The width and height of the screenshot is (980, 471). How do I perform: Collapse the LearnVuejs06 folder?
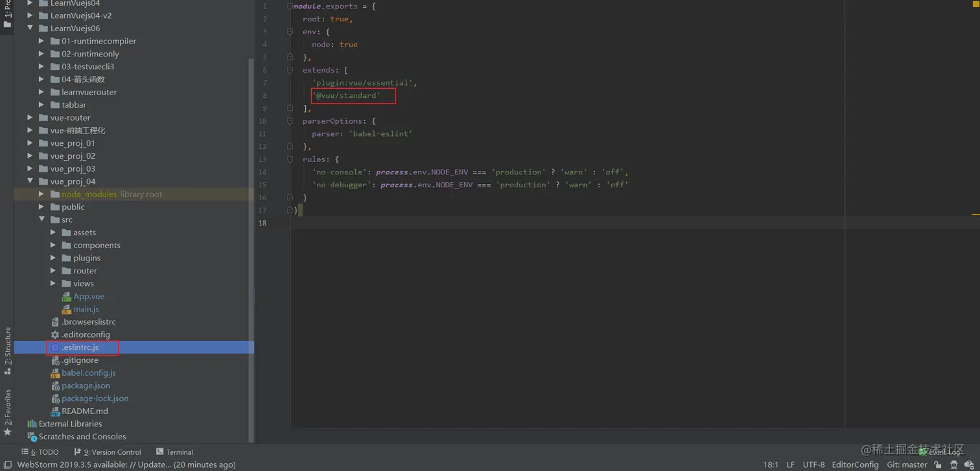tap(30, 29)
